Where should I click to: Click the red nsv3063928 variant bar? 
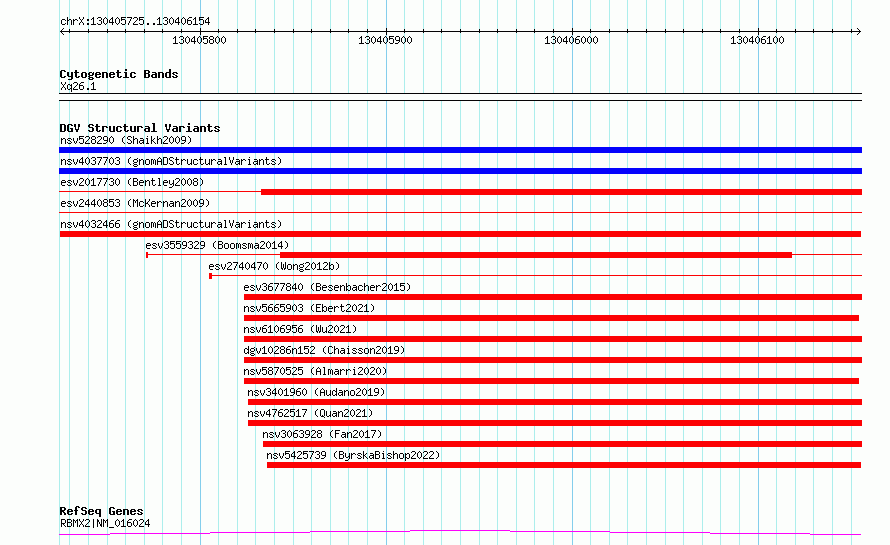562,444
